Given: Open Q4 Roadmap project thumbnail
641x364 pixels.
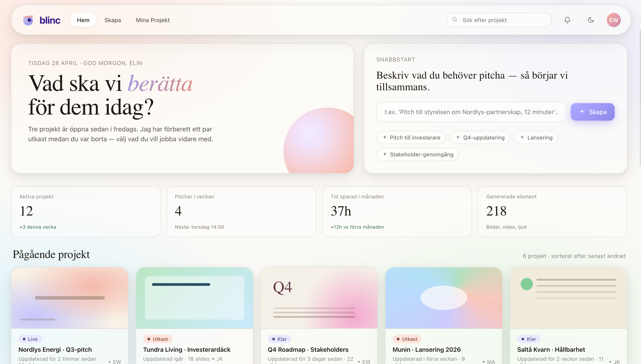Looking at the screenshot, I should coord(319,298).
